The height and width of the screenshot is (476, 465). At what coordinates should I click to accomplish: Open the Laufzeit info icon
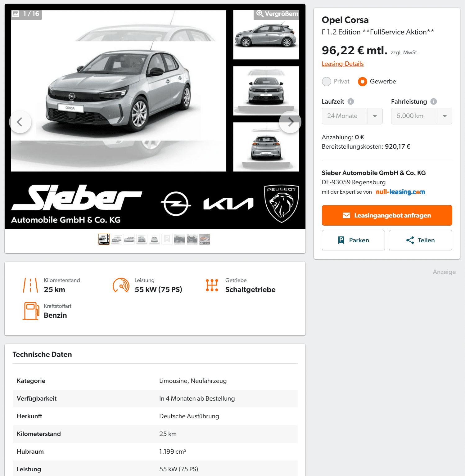point(351,101)
